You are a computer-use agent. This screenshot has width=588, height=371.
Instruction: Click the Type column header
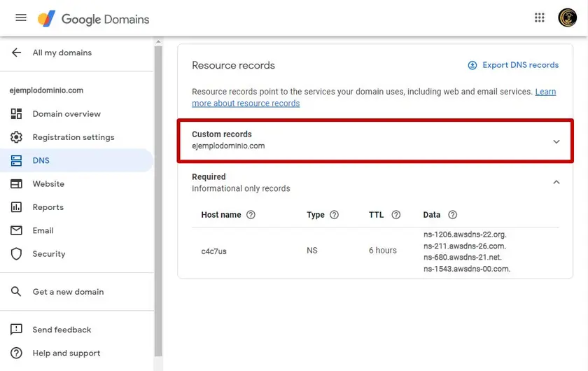click(x=316, y=215)
